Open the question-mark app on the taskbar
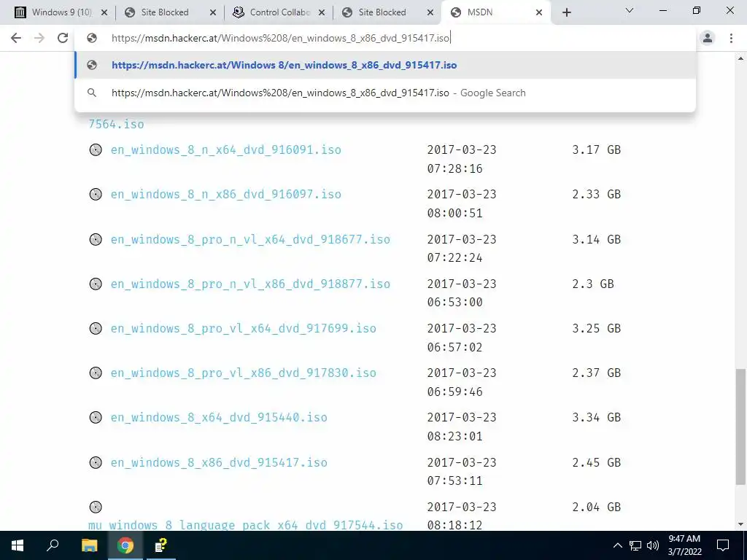The height and width of the screenshot is (560, 747). click(161, 545)
